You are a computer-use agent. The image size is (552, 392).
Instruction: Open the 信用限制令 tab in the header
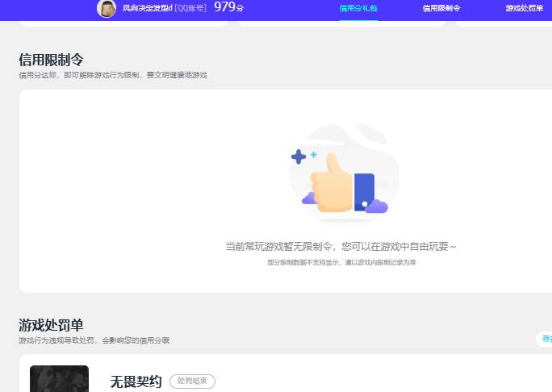click(x=441, y=8)
